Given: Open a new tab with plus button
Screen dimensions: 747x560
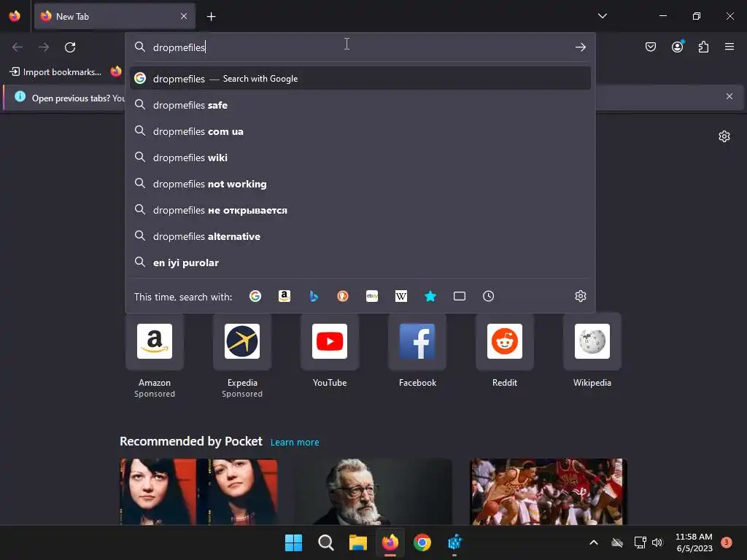Looking at the screenshot, I should click(x=211, y=17).
